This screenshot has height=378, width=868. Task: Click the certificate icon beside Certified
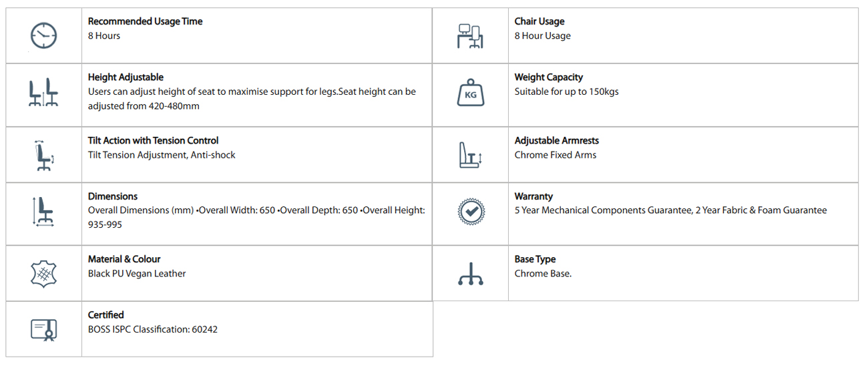pyautogui.click(x=44, y=329)
